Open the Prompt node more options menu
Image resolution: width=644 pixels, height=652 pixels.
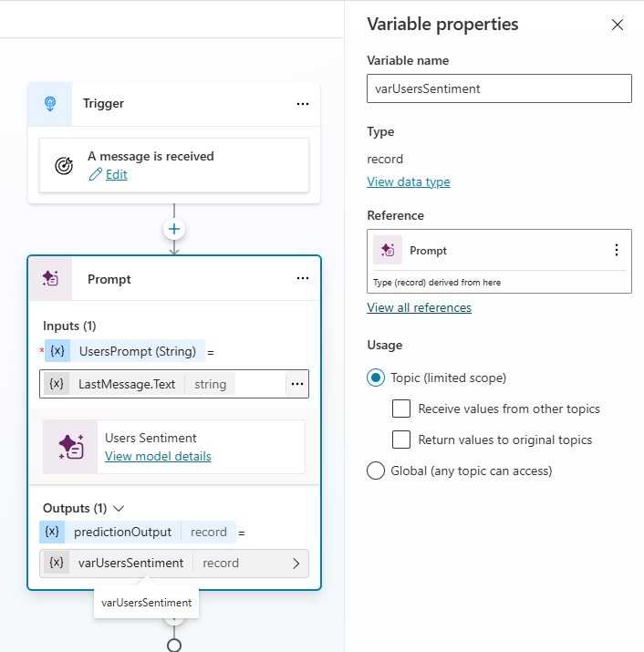click(303, 279)
